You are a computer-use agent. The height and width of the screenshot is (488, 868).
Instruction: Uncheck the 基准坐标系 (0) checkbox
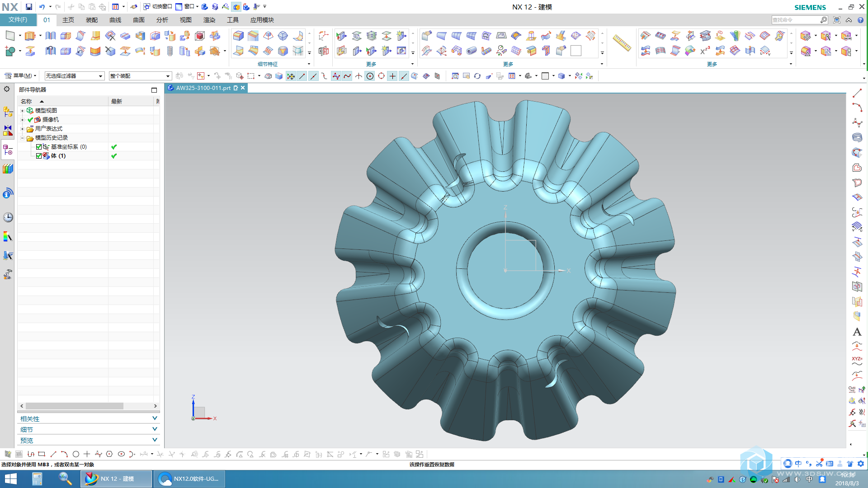[39, 147]
